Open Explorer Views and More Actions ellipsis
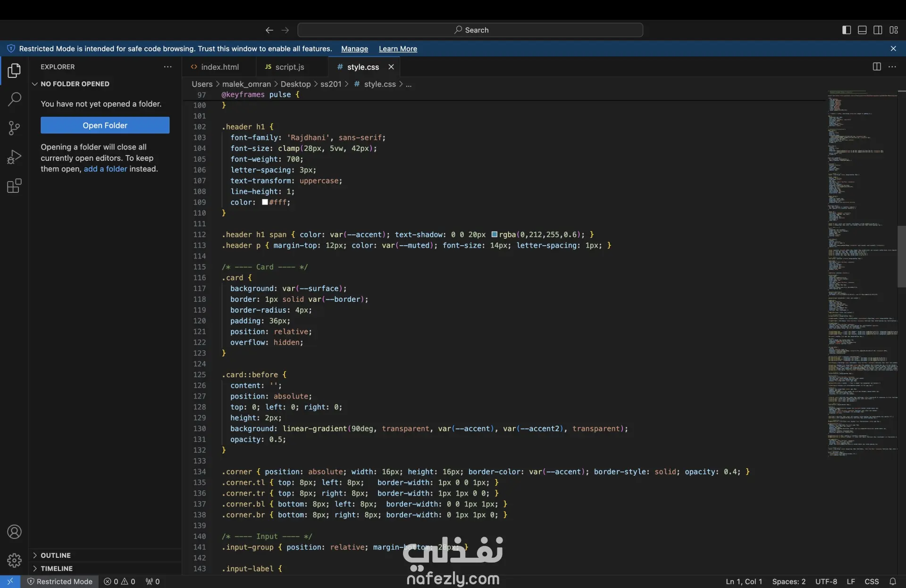 tap(168, 67)
